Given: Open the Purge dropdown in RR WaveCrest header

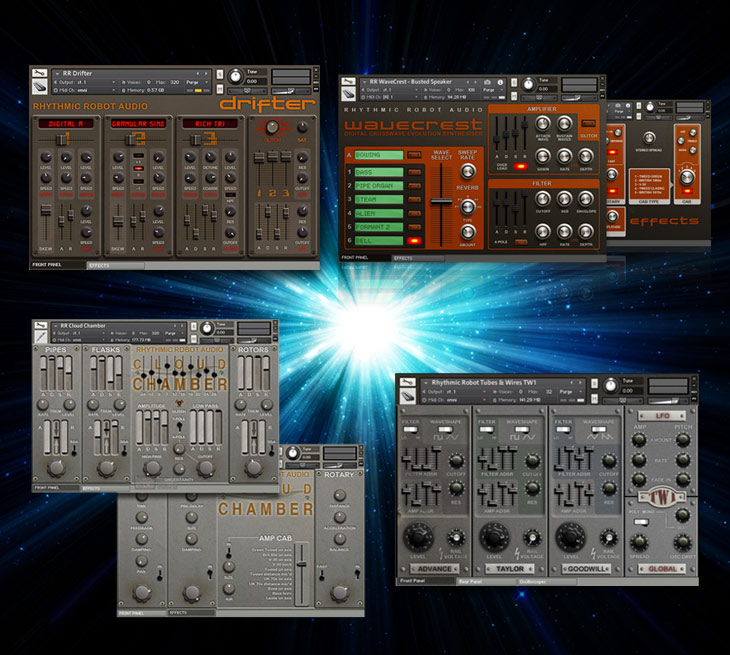Looking at the screenshot, I should tap(492, 90).
